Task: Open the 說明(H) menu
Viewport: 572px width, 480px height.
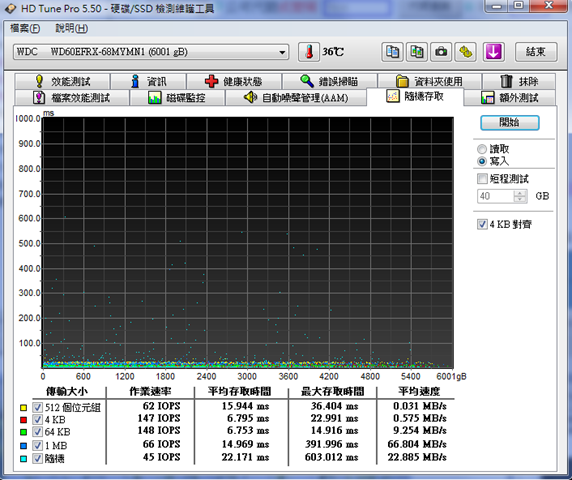Action: 72,28
